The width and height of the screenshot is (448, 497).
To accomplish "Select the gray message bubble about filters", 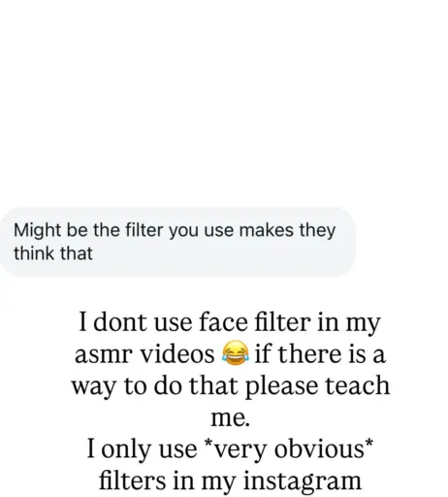I will pos(177,242).
